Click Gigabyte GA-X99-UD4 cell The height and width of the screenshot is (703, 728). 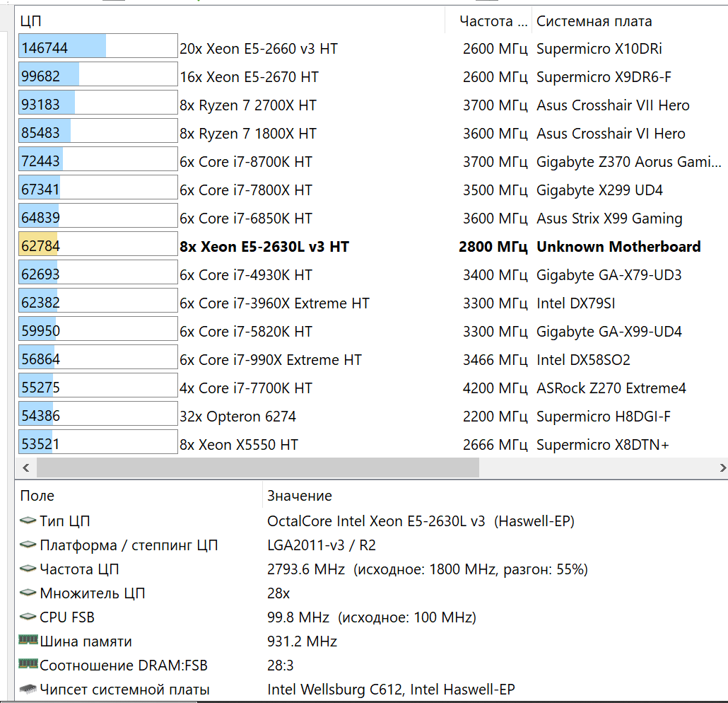tap(609, 332)
